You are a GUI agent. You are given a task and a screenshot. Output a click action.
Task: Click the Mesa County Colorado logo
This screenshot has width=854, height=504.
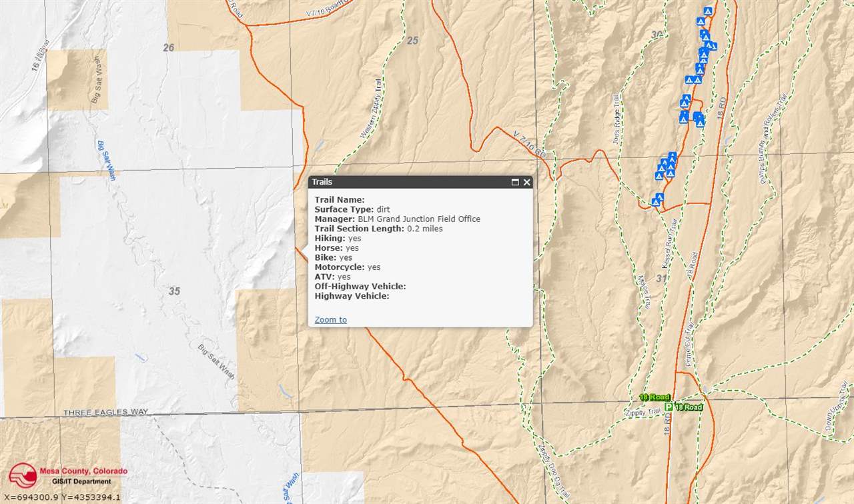[x=67, y=476]
